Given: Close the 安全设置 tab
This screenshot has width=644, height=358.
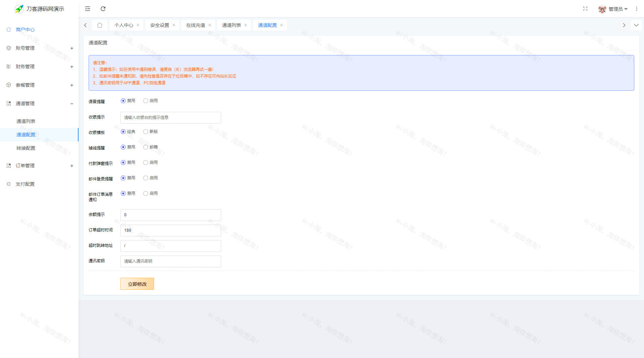Looking at the screenshot, I should (174, 25).
